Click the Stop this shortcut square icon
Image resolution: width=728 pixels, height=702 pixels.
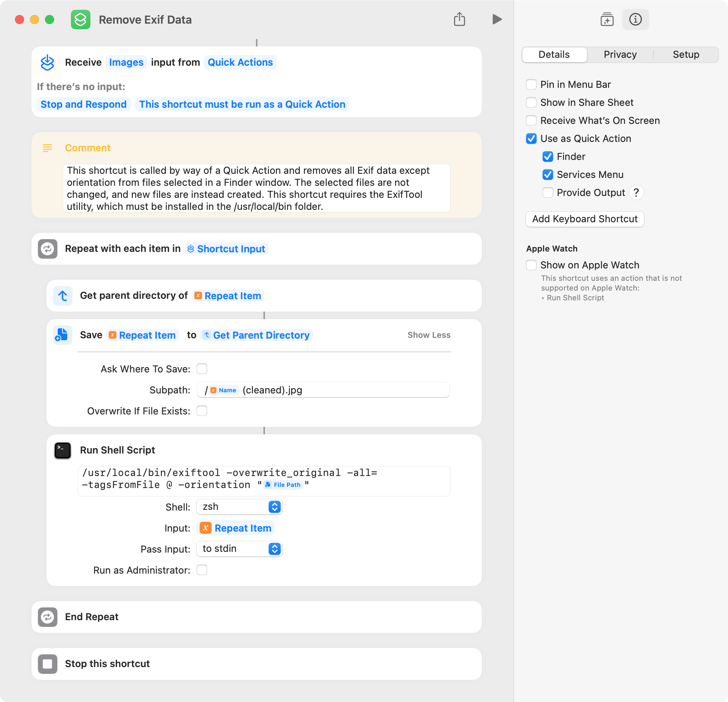pyautogui.click(x=48, y=664)
